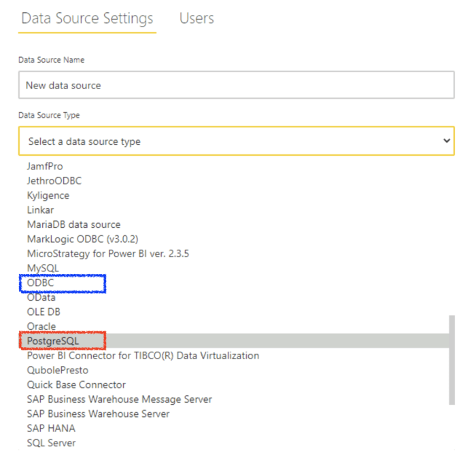Open the Data Source Settings tab
Viewport: 476px width, 466px height.
pyautogui.click(x=87, y=18)
